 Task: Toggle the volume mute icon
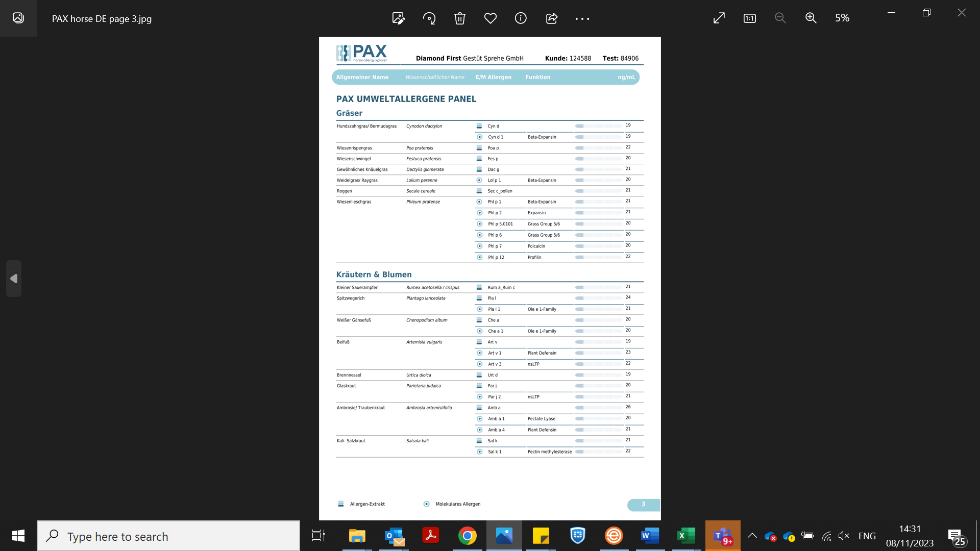[x=844, y=536]
